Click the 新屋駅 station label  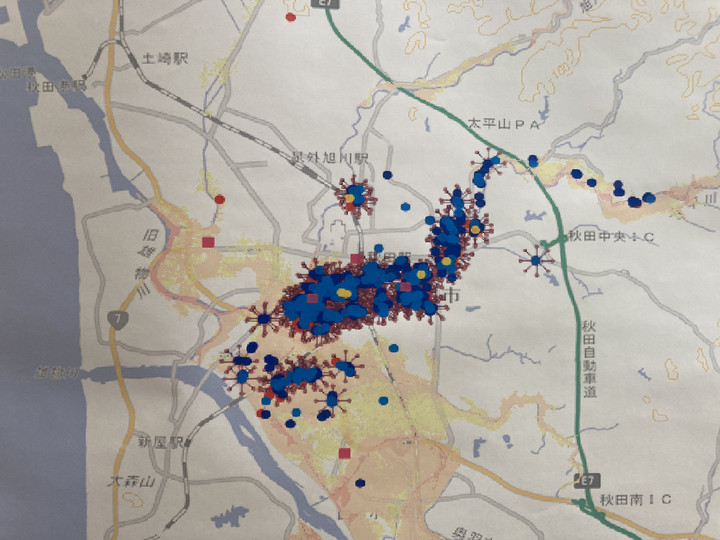pyautogui.click(x=160, y=441)
